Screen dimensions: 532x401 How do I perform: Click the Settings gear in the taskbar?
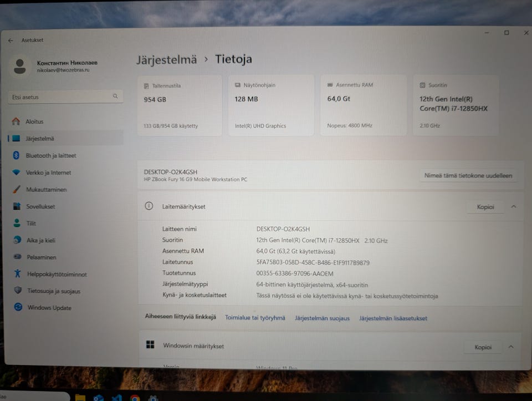pos(153,398)
